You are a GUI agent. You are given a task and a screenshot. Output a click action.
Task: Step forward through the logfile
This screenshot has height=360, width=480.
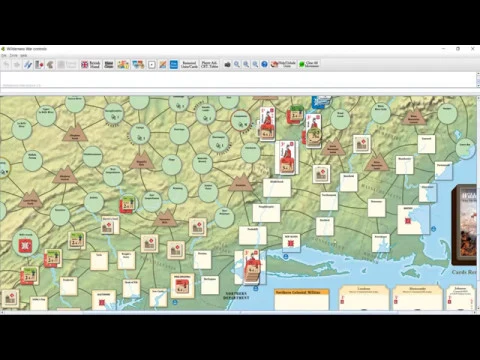pyautogui.click(x=17, y=64)
